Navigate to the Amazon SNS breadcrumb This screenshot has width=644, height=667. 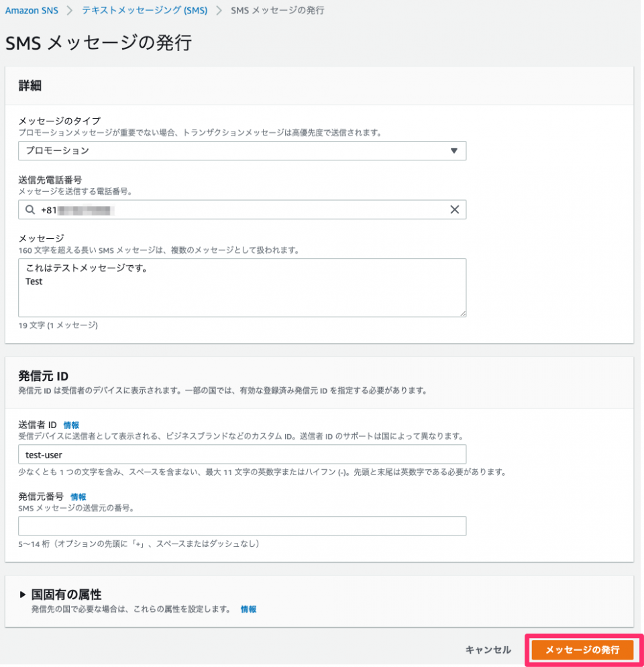pyautogui.click(x=32, y=11)
